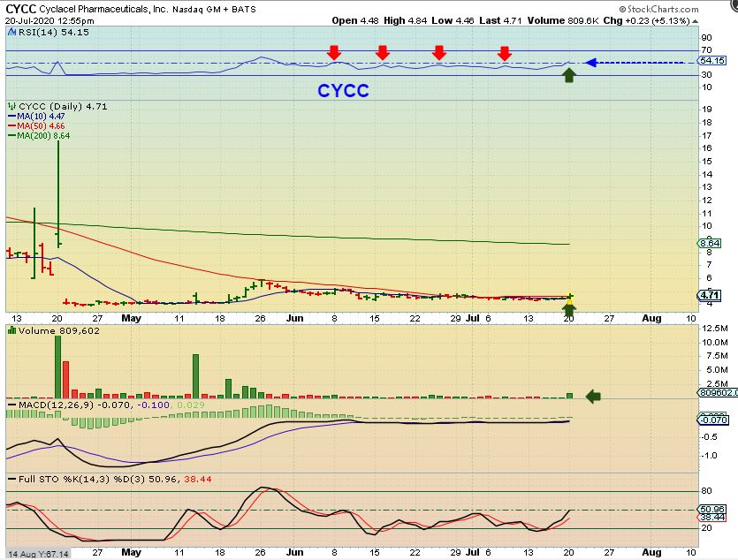738x560 pixels.
Task: Click the CYCC ticker symbol in the header
Action: [20, 9]
